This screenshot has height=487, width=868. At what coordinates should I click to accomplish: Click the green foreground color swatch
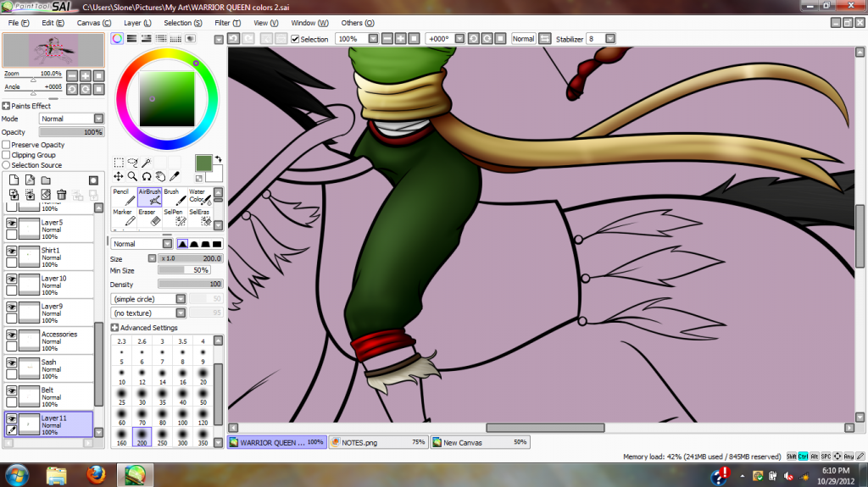tap(203, 163)
